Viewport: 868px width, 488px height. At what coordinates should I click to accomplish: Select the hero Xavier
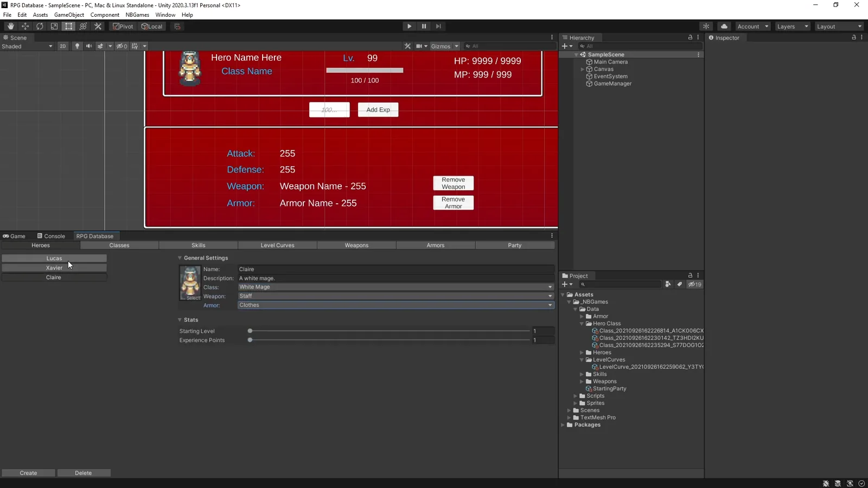coord(54,268)
